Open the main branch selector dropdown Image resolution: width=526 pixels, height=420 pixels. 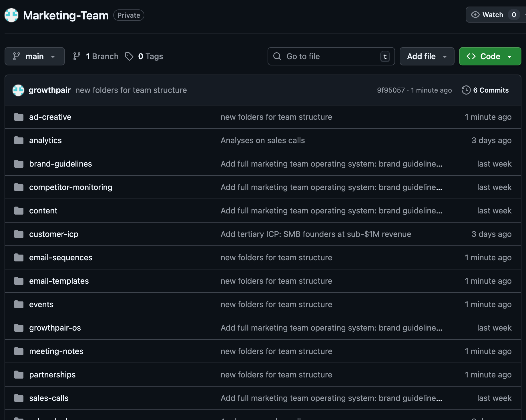click(x=35, y=56)
